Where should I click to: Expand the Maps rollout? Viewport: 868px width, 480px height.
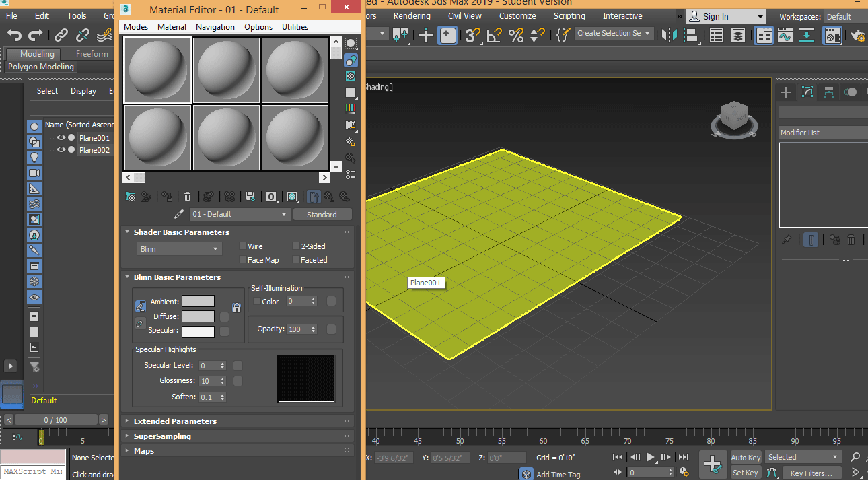144,451
